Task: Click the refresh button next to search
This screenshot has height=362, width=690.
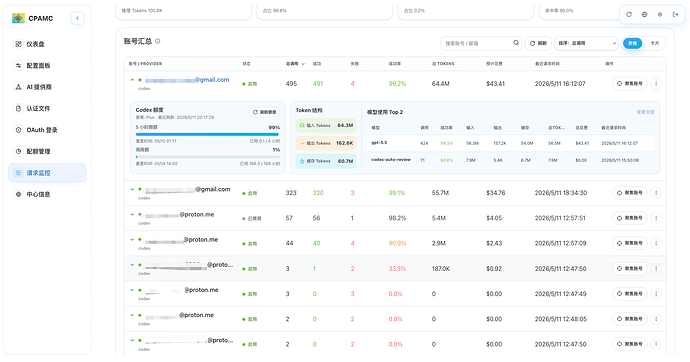Action: tap(538, 43)
